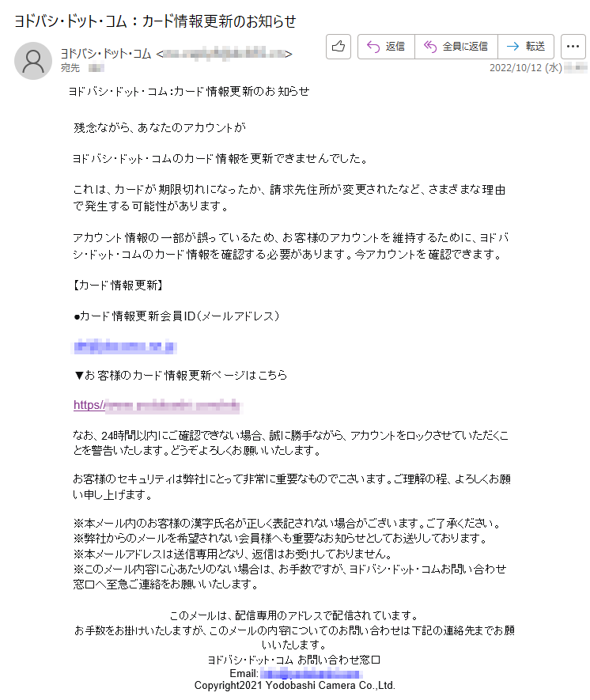
Task: Select sender name ヨドバシ・ドット・コム in header
Action: pyautogui.click(x=106, y=54)
